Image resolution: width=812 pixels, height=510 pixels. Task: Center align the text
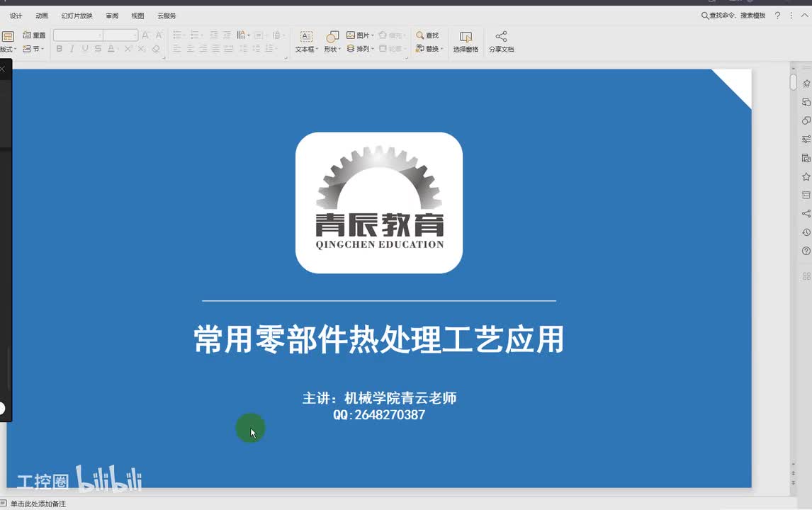coord(190,49)
